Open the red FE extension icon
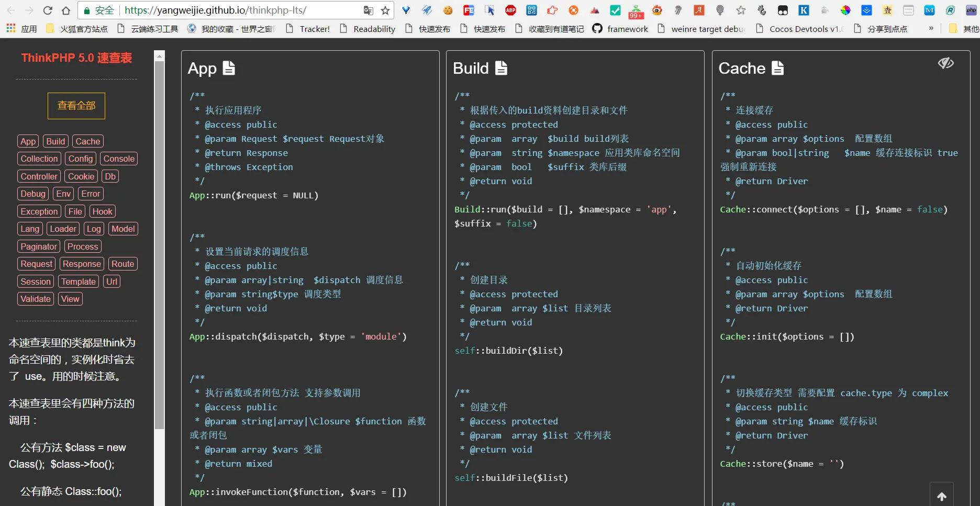This screenshot has height=506, width=980. (469, 10)
